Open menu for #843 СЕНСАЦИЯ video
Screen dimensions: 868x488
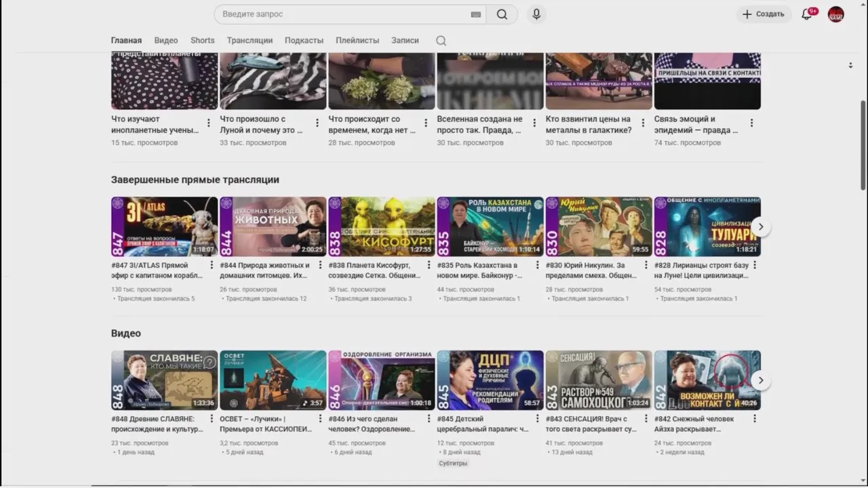pyautogui.click(x=646, y=419)
